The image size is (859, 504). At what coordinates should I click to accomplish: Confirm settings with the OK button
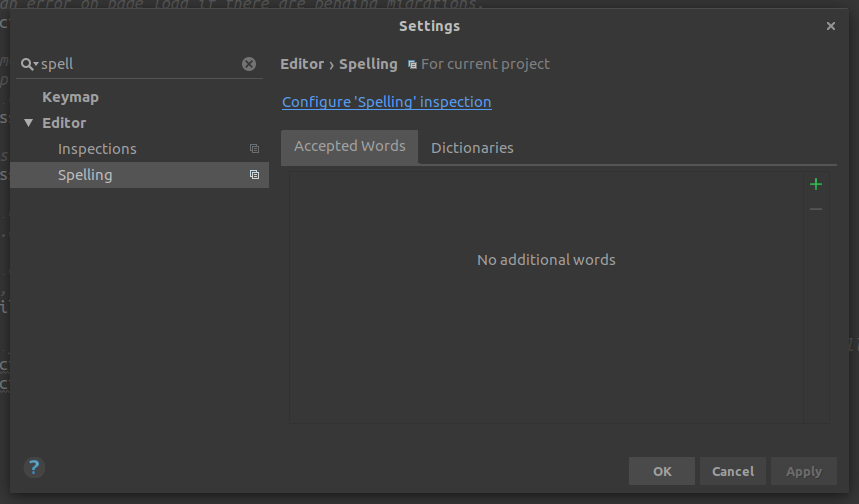[x=662, y=471]
